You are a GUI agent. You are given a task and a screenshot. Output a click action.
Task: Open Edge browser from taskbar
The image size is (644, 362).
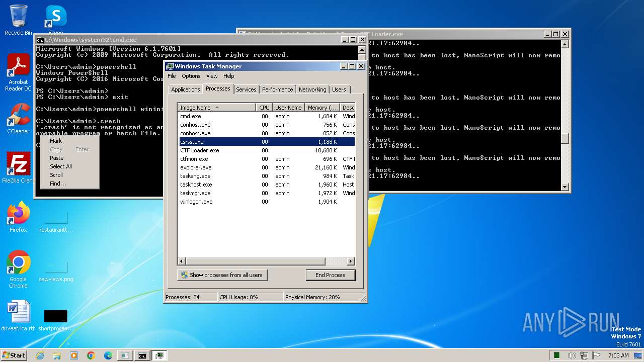[x=108, y=355]
